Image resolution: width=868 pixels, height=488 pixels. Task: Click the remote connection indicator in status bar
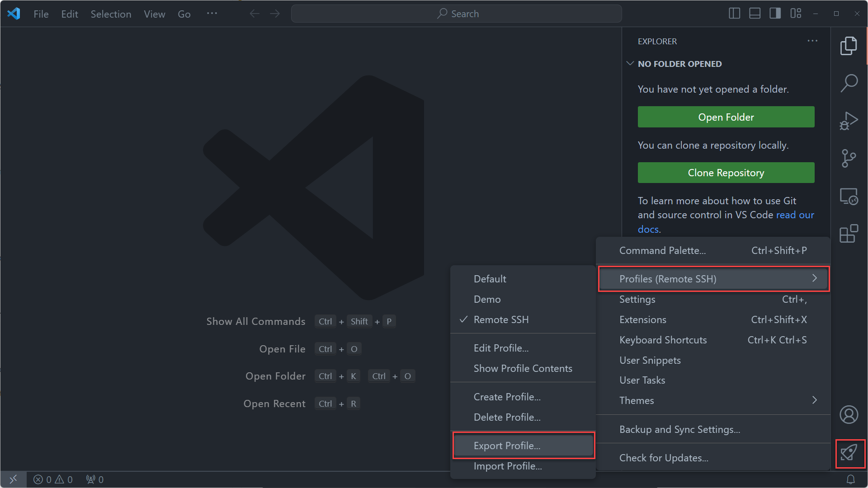pyautogui.click(x=13, y=479)
